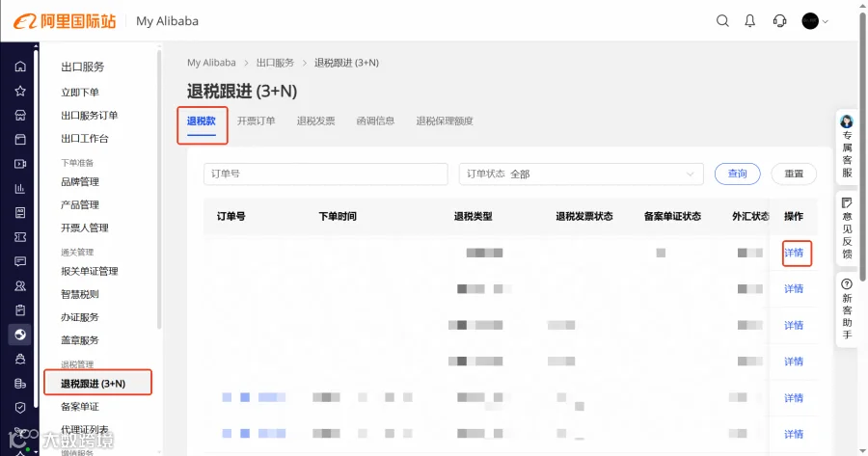Viewport: 868px width, 456px height.
Task: Open notifications bell icon
Action: [750, 21]
